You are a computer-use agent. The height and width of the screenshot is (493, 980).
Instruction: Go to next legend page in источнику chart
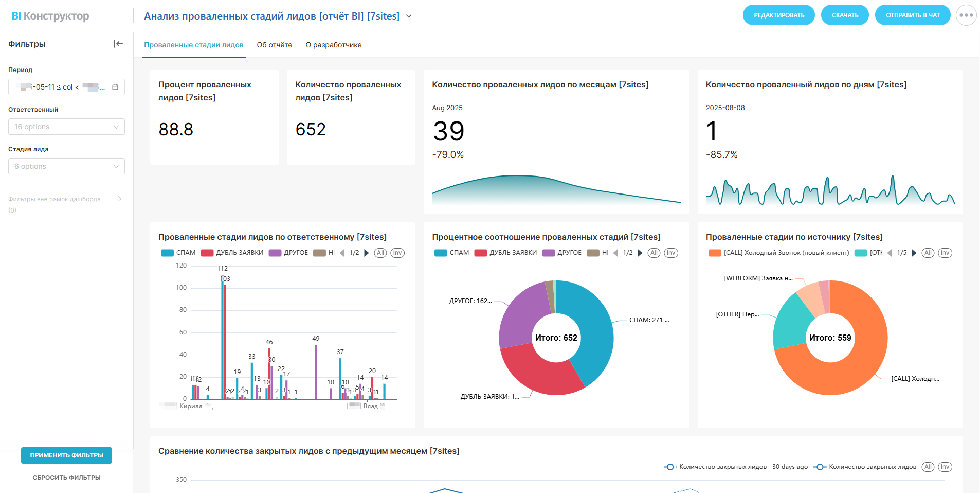pyautogui.click(x=914, y=253)
